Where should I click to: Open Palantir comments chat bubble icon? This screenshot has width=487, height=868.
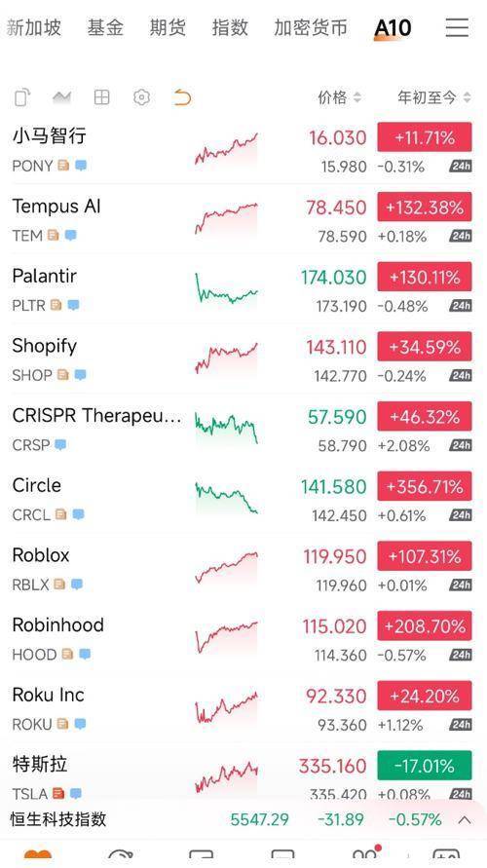(x=74, y=305)
